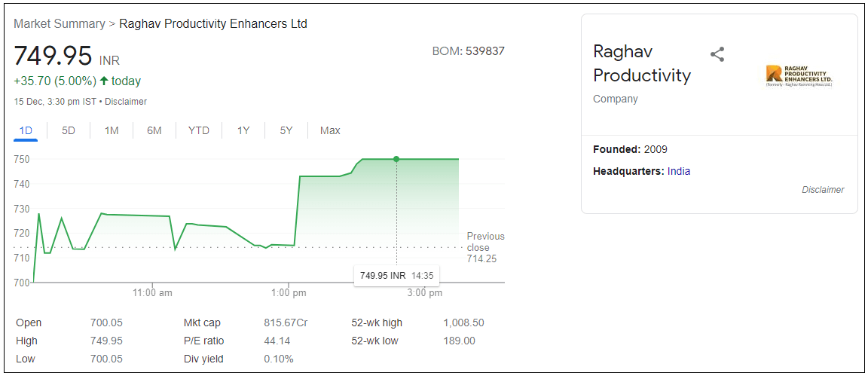Click the P/E ratio value 44.14
This screenshot has height=376, width=868.
277,341
